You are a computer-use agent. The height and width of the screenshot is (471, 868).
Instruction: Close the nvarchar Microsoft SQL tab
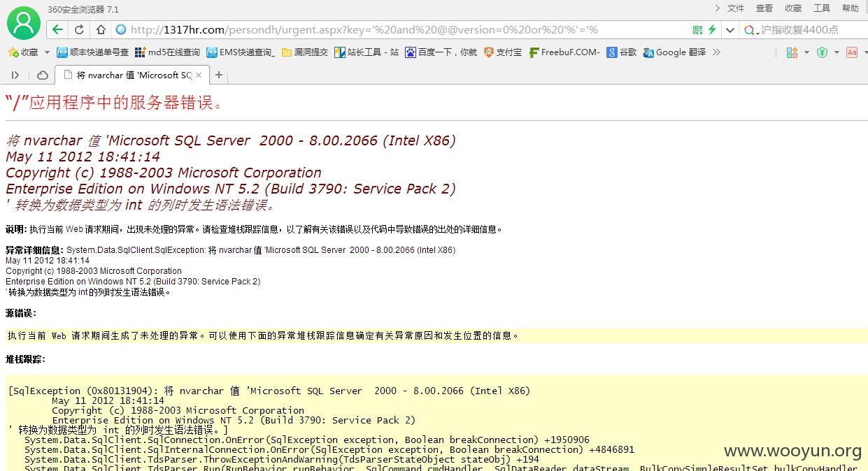click(x=199, y=75)
